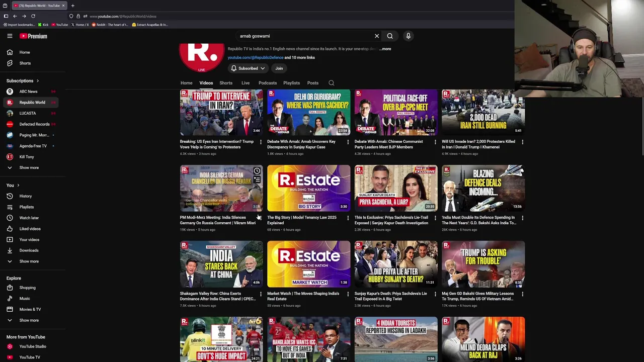Play the 'Blazing Defence Deals Incoming' video
This screenshot has height=362, width=644.
(x=483, y=188)
